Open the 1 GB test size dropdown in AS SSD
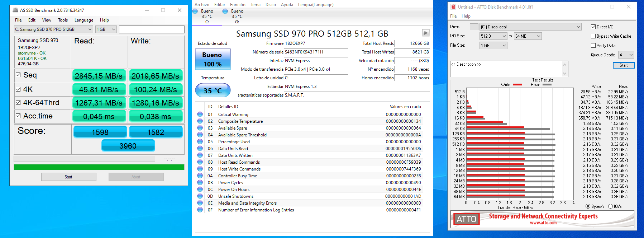644x238 pixels. click(x=106, y=29)
